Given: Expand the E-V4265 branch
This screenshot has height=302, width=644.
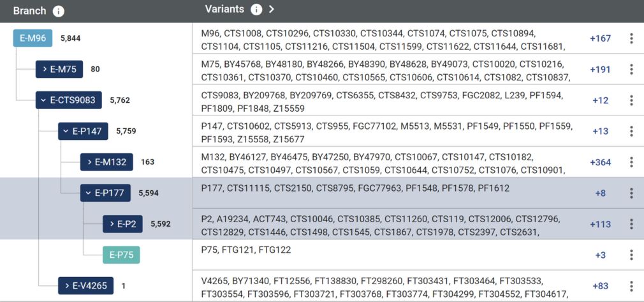Looking at the screenshot, I should coord(85,285).
